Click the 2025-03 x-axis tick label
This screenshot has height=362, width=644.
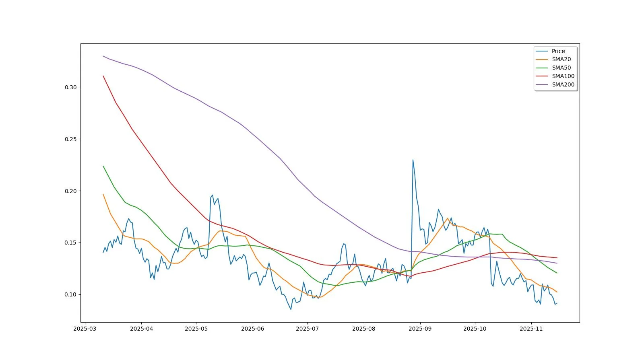(85, 329)
